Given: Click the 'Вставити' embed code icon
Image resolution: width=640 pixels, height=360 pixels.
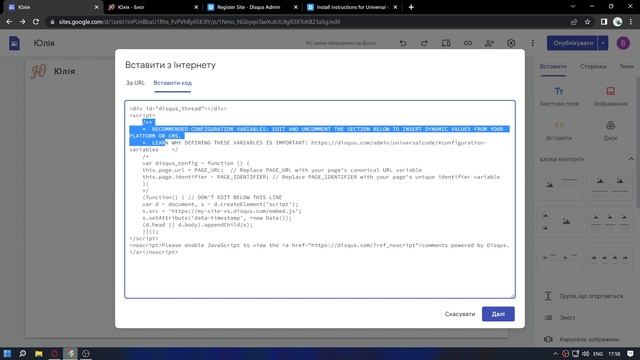Looking at the screenshot, I should point(559,131).
